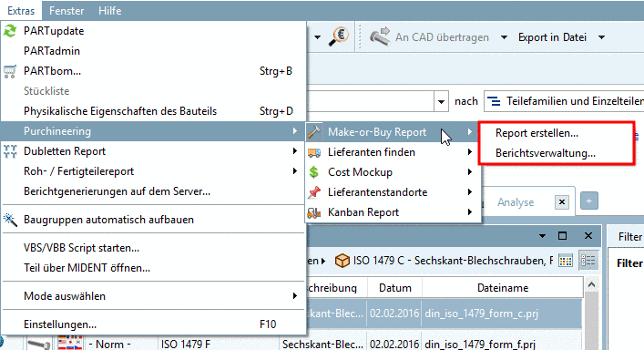The width and height of the screenshot is (644, 350).
Task: Open the panel options triangle dropdown
Action: [542, 236]
